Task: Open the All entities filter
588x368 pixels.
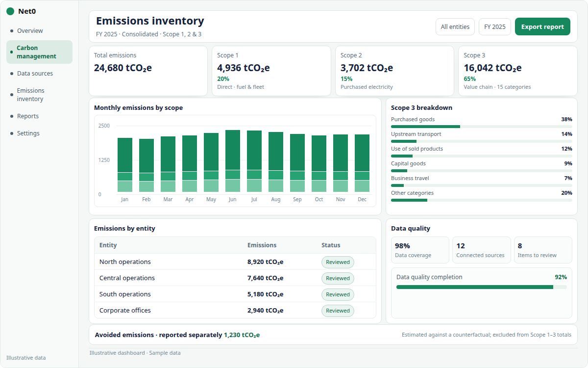Action: point(455,27)
